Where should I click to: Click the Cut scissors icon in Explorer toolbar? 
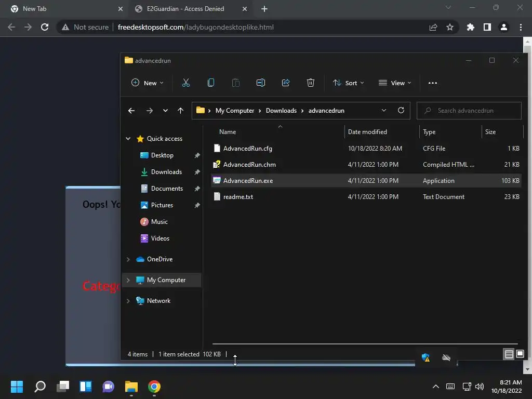pos(185,83)
